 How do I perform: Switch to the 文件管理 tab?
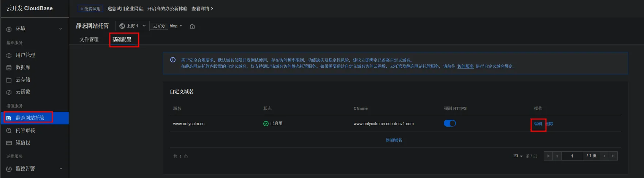pyautogui.click(x=89, y=40)
